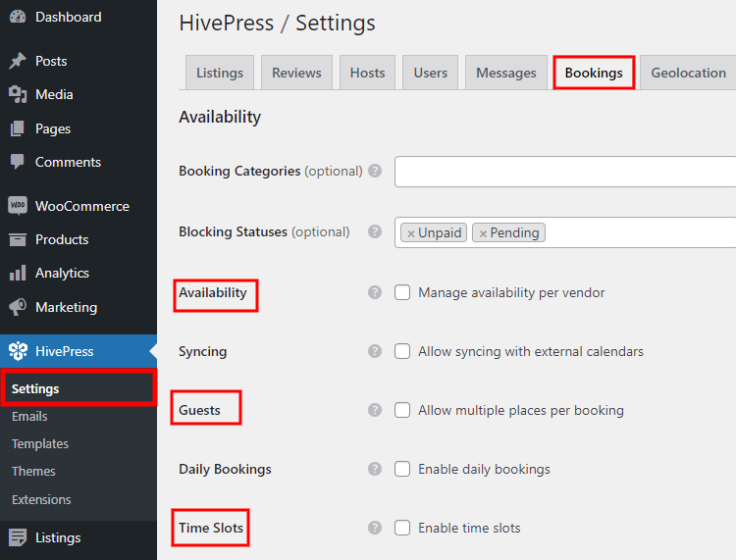Click help icon for Time Slots

(x=375, y=528)
